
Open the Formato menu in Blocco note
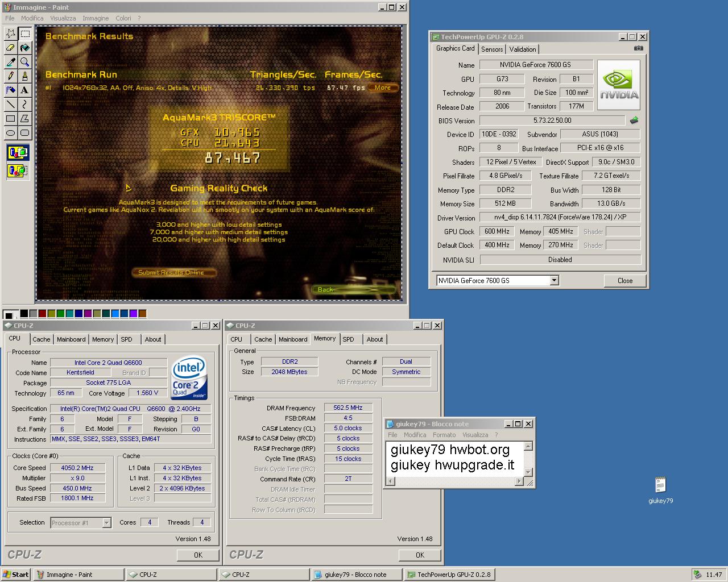pos(444,435)
